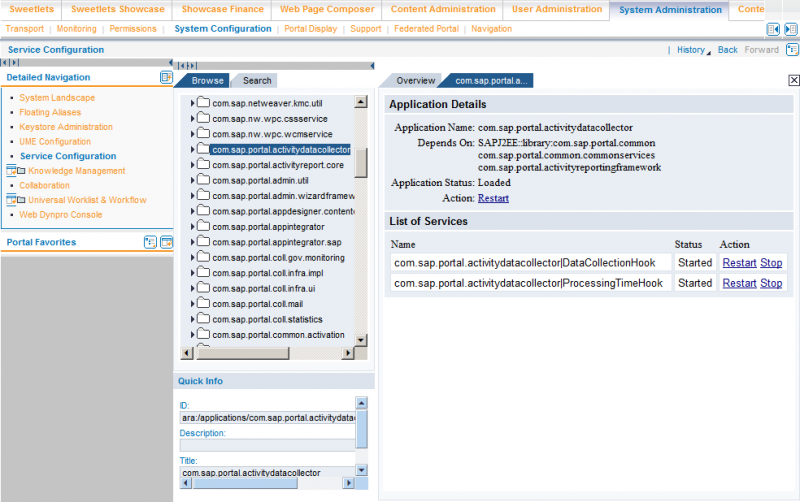This screenshot has height=502, width=800.
Task: Open System Landscape navigation link
Action: 57,97
